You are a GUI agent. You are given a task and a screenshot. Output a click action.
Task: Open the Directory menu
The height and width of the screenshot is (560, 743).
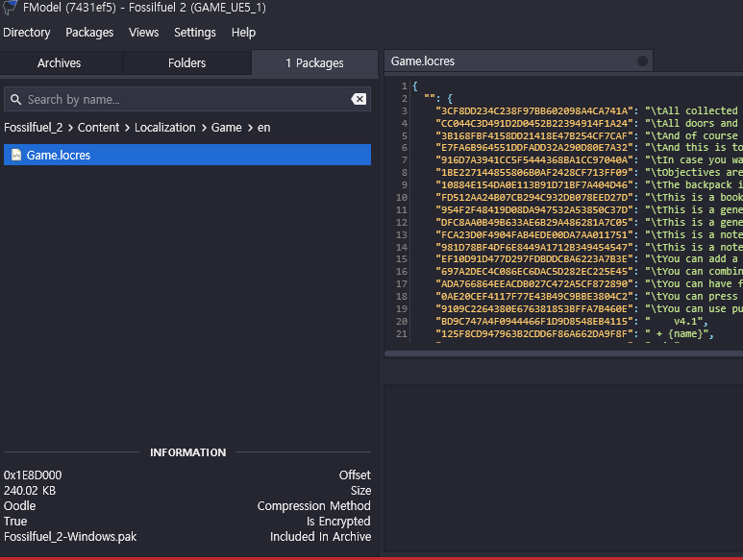click(x=27, y=33)
